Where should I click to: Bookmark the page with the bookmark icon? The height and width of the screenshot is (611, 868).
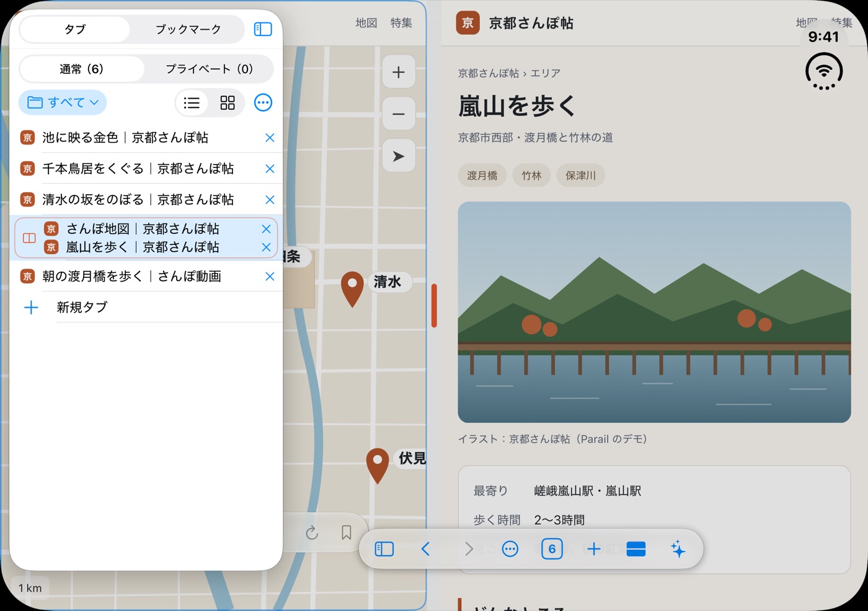pyautogui.click(x=347, y=533)
